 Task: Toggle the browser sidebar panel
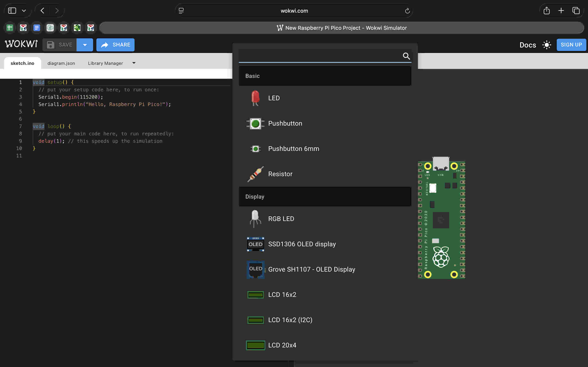pos(12,11)
